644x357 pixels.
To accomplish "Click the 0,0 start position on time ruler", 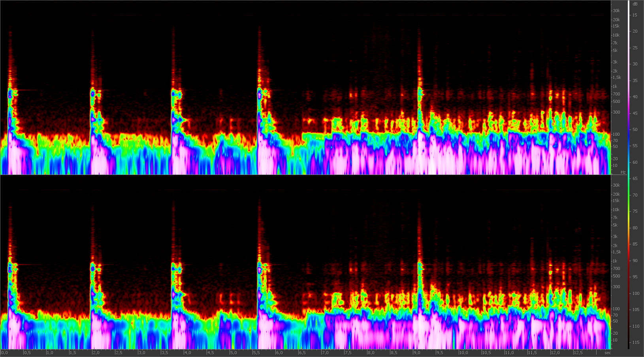I will point(4,353).
